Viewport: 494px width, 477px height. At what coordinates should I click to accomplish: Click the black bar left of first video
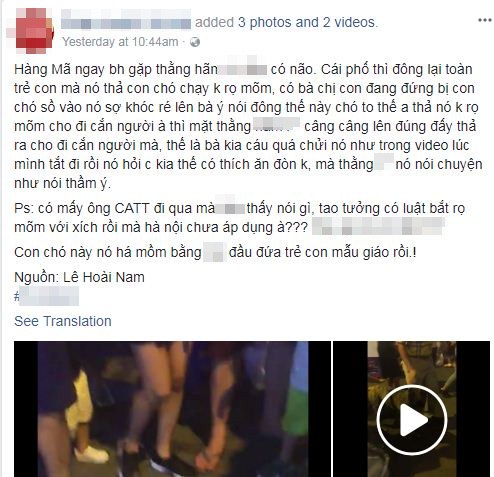coord(26,409)
